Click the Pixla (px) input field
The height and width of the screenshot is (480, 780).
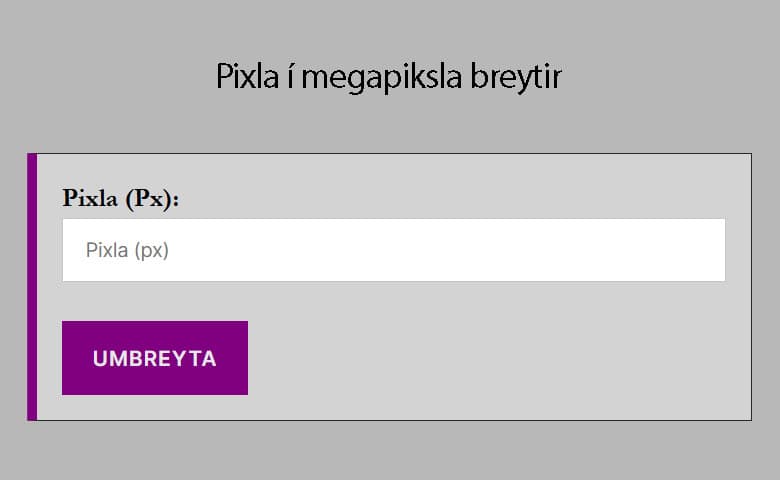(x=393, y=250)
